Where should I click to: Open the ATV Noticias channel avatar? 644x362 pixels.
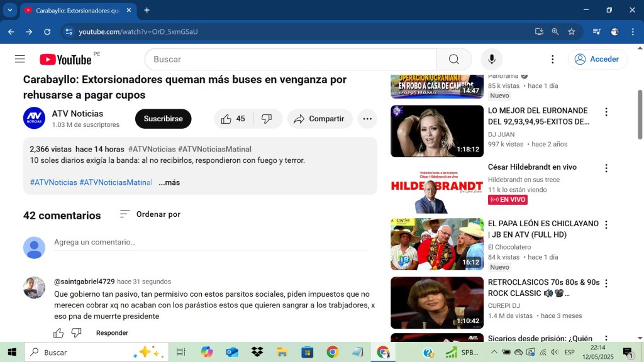coord(34,119)
